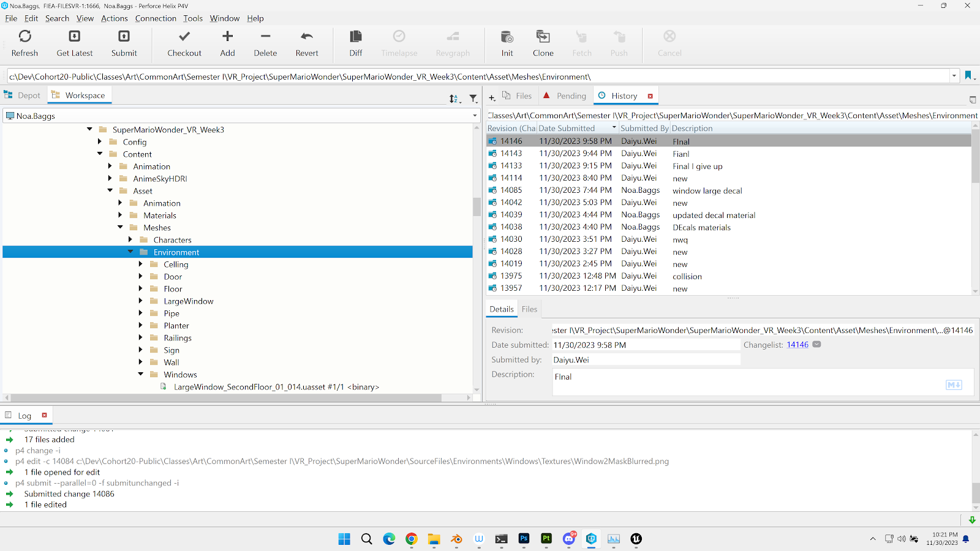The height and width of the screenshot is (551, 980).
Task: Add a new tab with the plus icon
Action: click(x=492, y=97)
